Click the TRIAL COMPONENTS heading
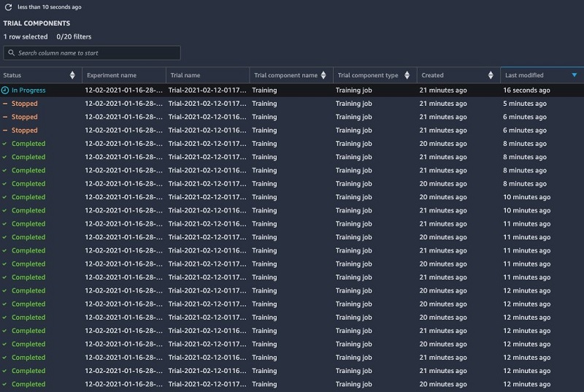 pos(36,23)
